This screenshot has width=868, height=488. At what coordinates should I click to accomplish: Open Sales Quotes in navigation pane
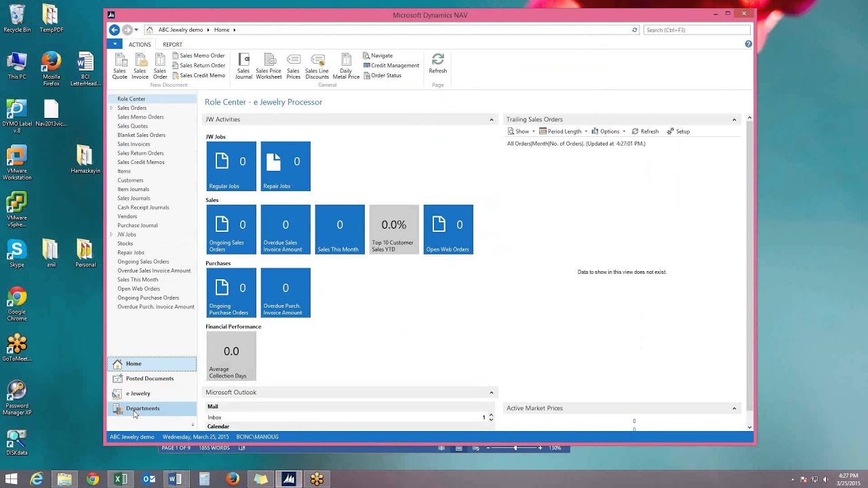[132, 126]
